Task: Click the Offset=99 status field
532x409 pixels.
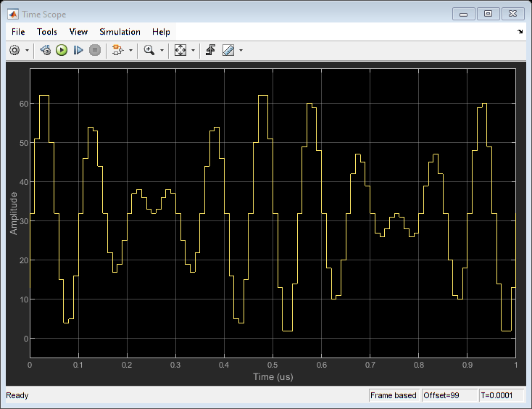Action: pos(449,395)
